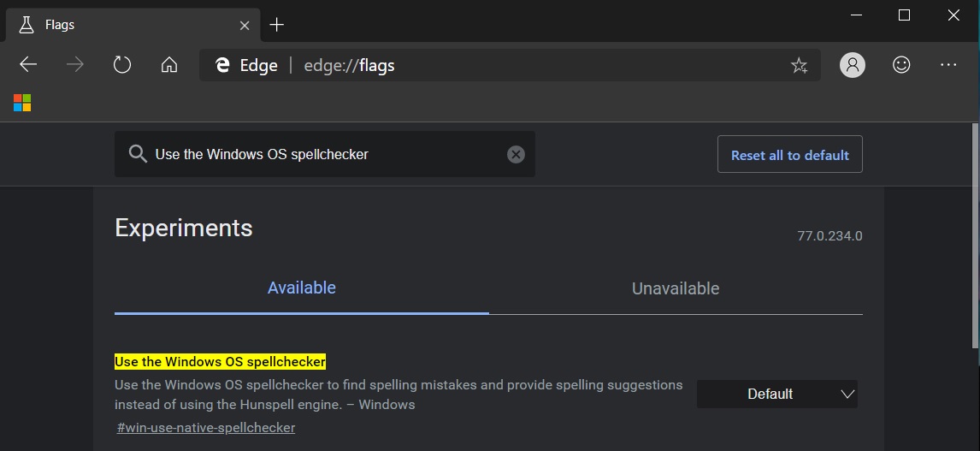
Task: Click the back navigation arrow
Action: click(28, 65)
